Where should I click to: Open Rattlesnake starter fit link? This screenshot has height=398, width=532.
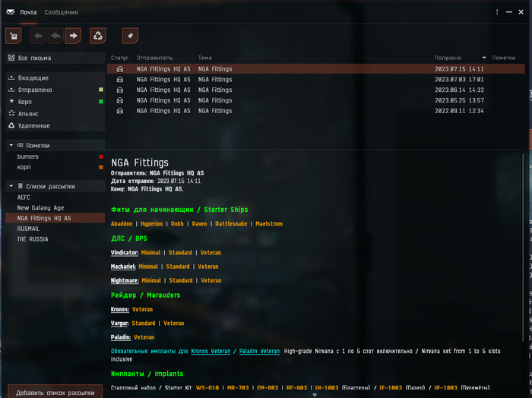pos(231,224)
